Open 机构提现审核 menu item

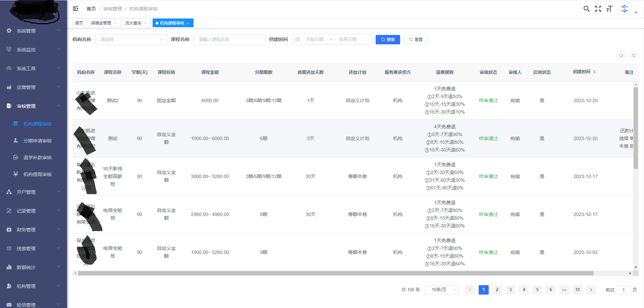click(x=34, y=174)
